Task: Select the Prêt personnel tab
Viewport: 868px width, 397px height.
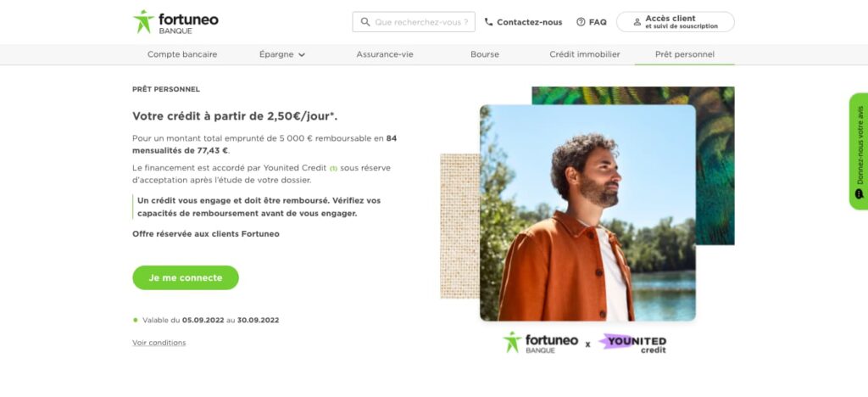Action: (685, 54)
